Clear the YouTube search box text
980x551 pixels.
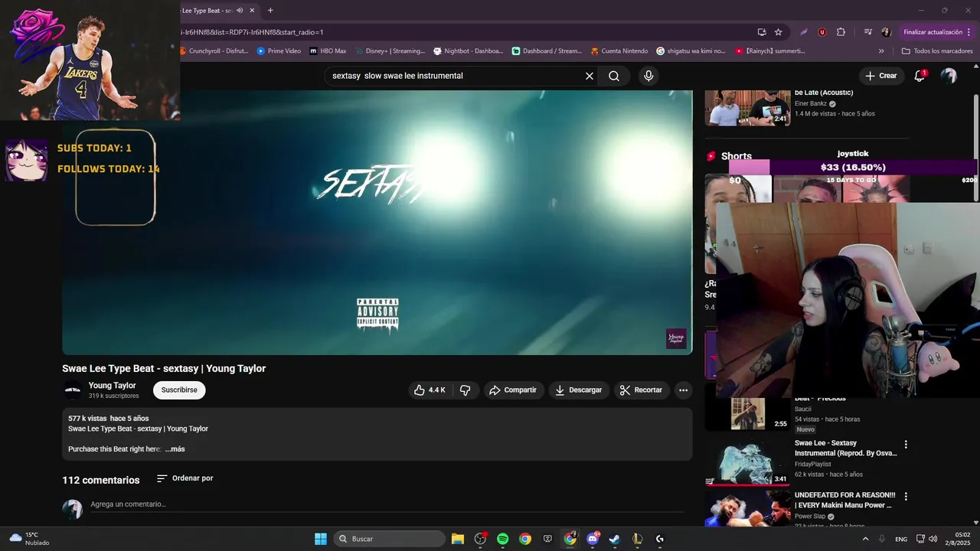590,76
